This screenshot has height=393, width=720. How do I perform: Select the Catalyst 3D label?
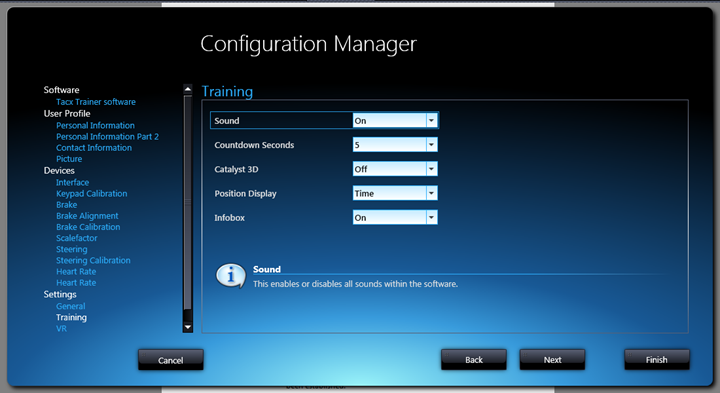point(236,169)
